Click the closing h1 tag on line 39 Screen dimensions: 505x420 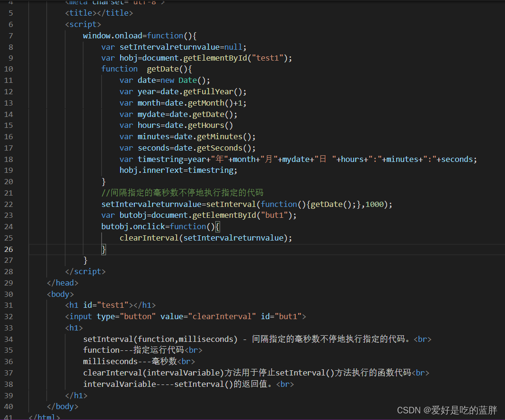[76, 395]
